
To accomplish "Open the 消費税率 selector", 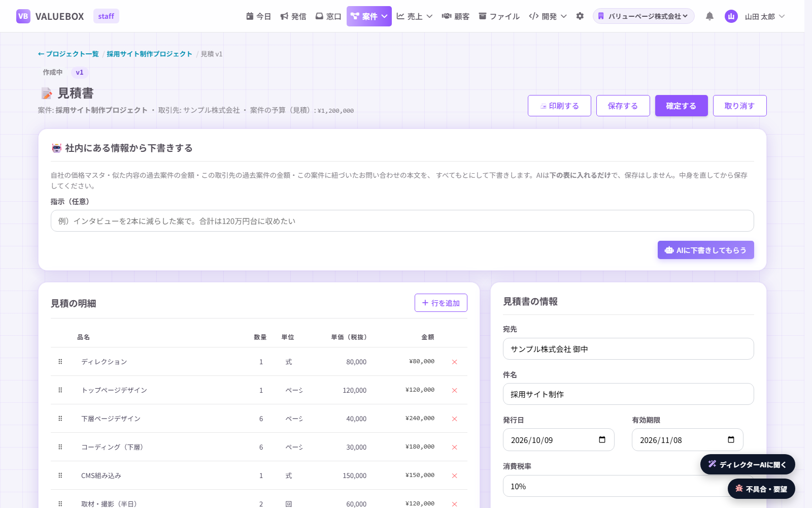I will [628, 486].
